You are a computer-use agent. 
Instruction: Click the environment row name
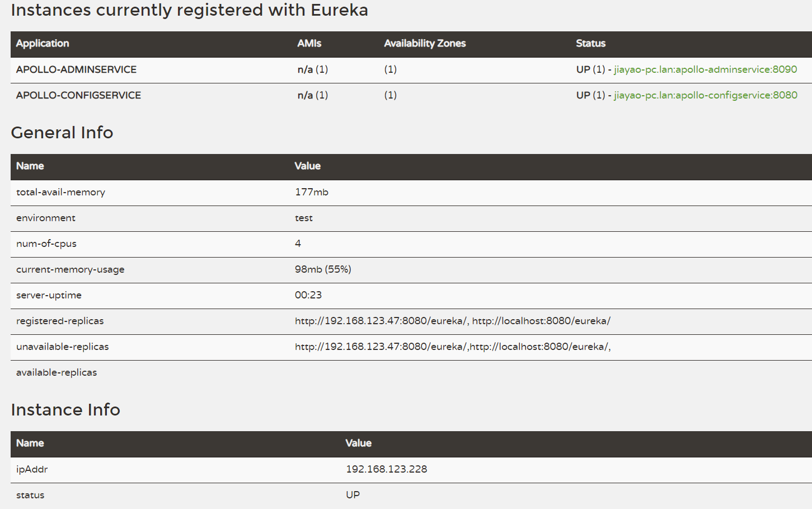tap(46, 218)
